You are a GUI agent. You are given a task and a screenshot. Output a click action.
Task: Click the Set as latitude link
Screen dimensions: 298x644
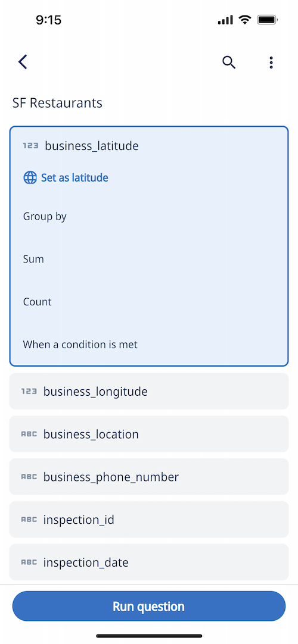coord(75,178)
